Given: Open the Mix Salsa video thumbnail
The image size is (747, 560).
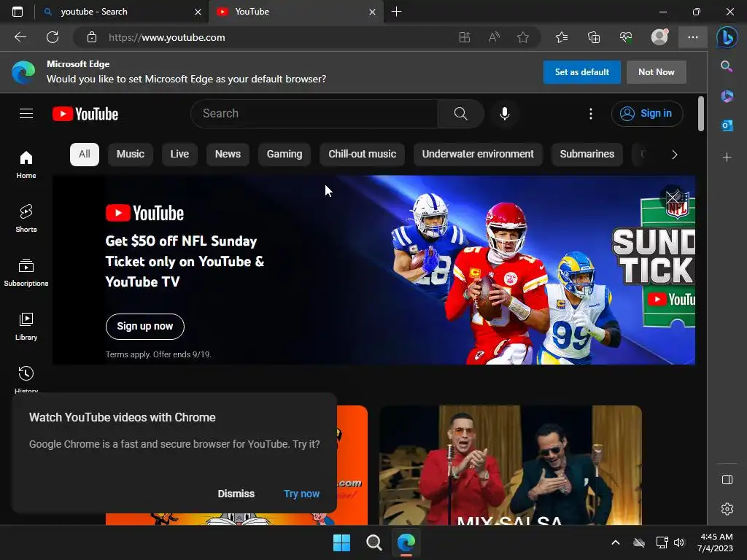Looking at the screenshot, I should (510, 465).
